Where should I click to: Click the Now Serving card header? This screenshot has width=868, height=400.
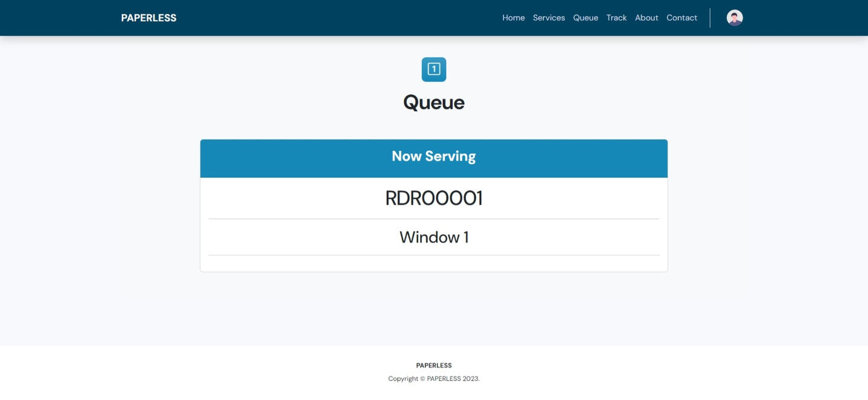[x=433, y=157]
